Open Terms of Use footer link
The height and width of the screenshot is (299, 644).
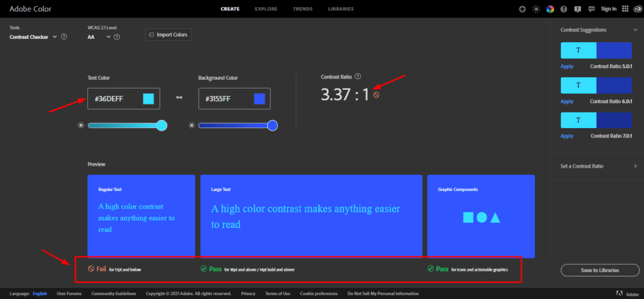(277, 294)
